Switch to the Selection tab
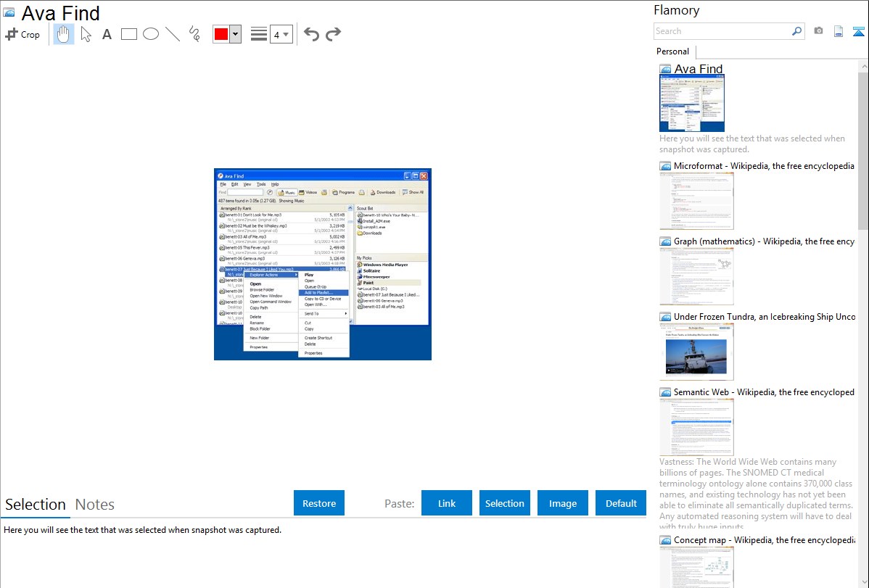The height and width of the screenshot is (588, 869). click(x=36, y=505)
